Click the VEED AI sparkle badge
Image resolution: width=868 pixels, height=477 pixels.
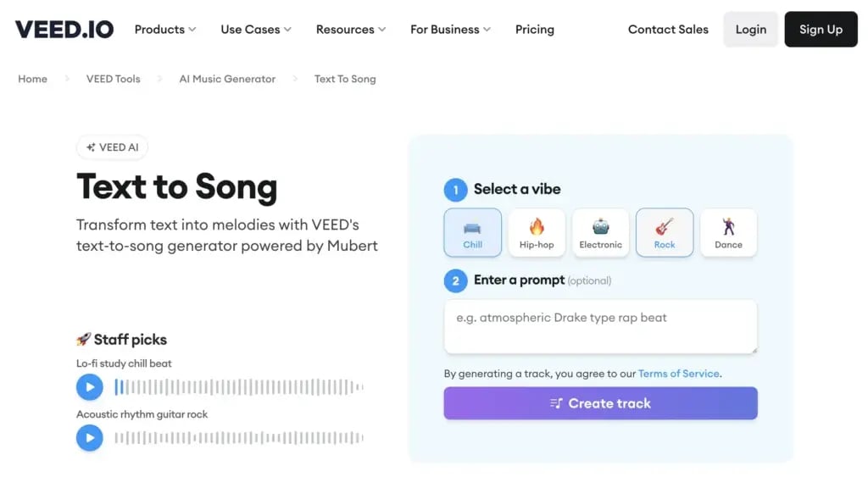tap(113, 147)
